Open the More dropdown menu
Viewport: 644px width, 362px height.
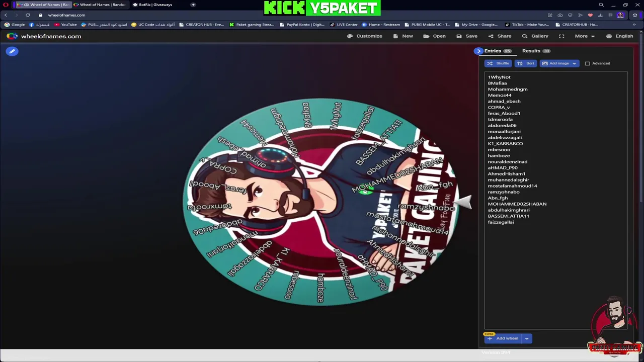click(585, 36)
